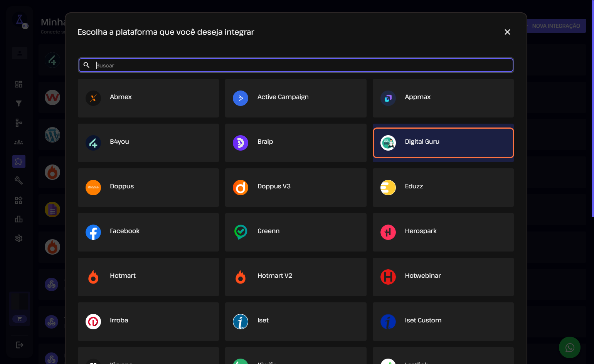Choose the Facebook label
The image size is (594, 364).
125,231
